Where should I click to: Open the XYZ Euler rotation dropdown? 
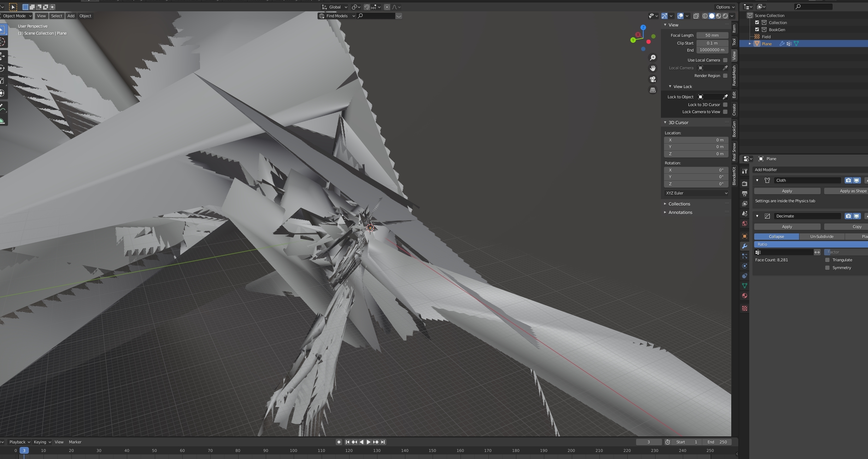click(696, 193)
